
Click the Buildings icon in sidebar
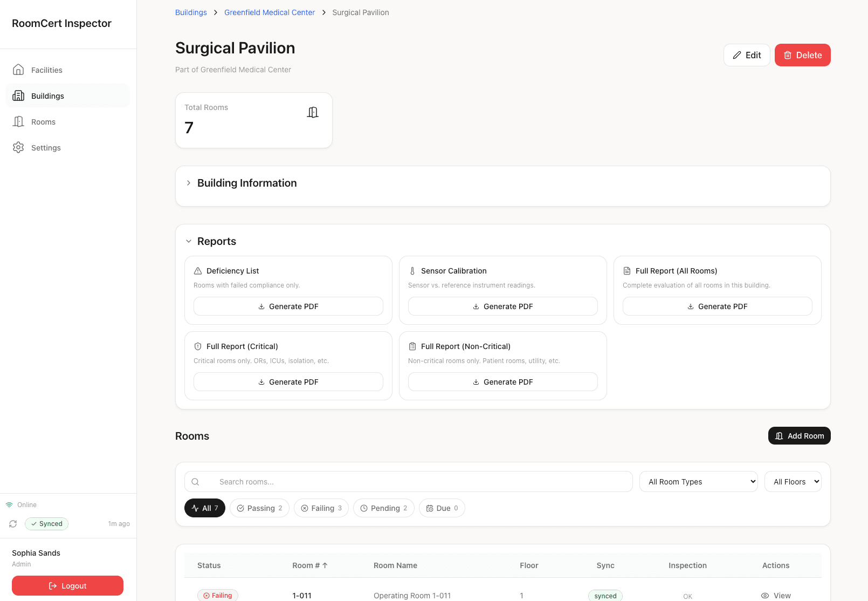coord(18,95)
